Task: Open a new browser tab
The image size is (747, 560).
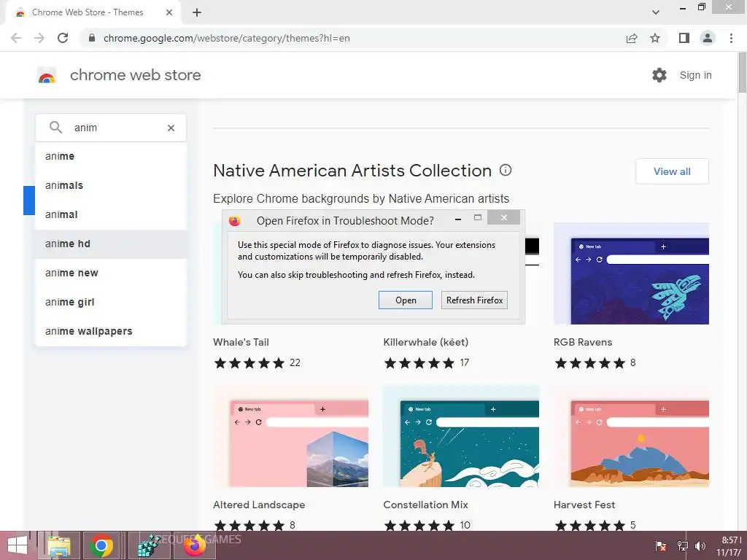Action: click(197, 12)
